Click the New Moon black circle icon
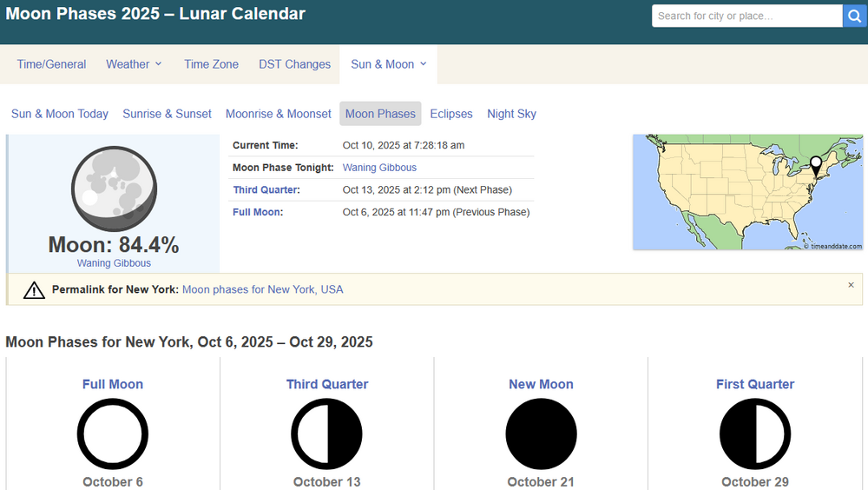The width and height of the screenshot is (868, 490). pos(541,434)
